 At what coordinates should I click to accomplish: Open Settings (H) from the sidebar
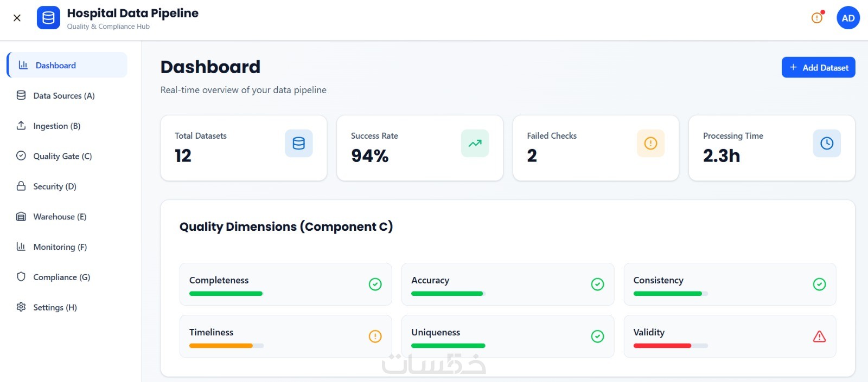(x=55, y=307)
